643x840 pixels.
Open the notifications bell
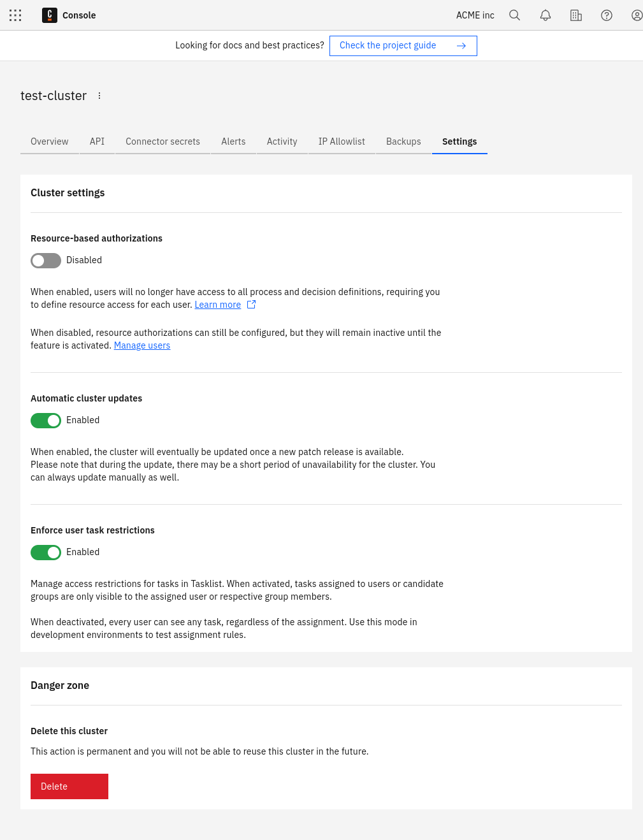tap(545, 15)
